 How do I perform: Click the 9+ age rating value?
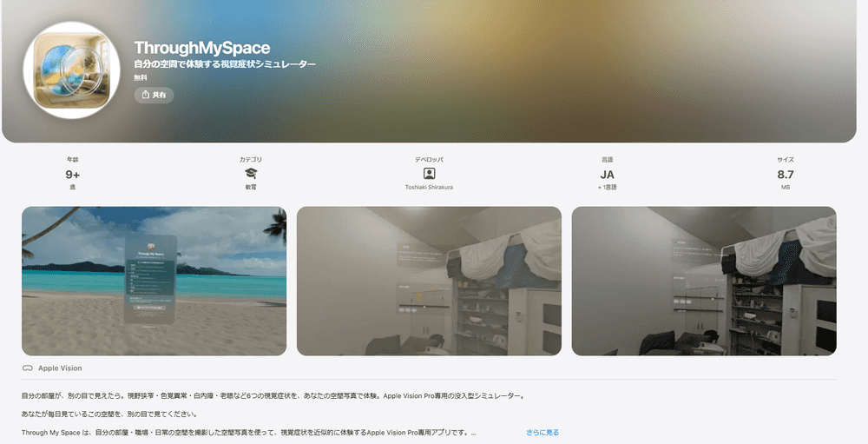point(73,175)
